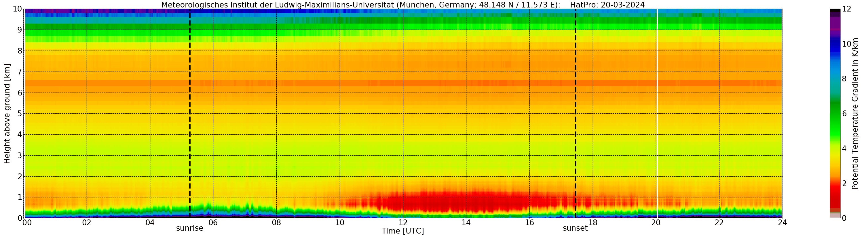868x237 pixels.
Task: Click the x-axis tick label '22'
Action: pyautogui.click(x=719, y=223)
